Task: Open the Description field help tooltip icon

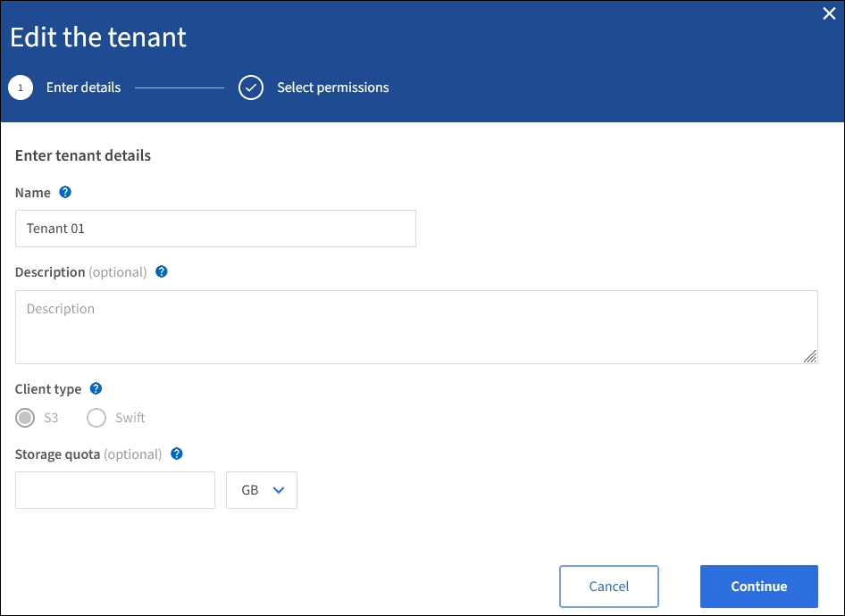Action: coord(162,271)
